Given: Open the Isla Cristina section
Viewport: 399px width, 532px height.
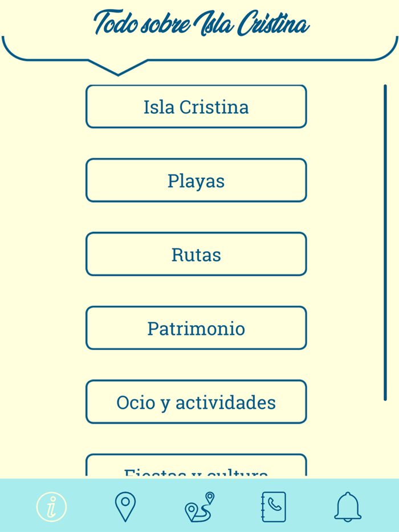Looking at the screenshot, I should pos(196,106).
